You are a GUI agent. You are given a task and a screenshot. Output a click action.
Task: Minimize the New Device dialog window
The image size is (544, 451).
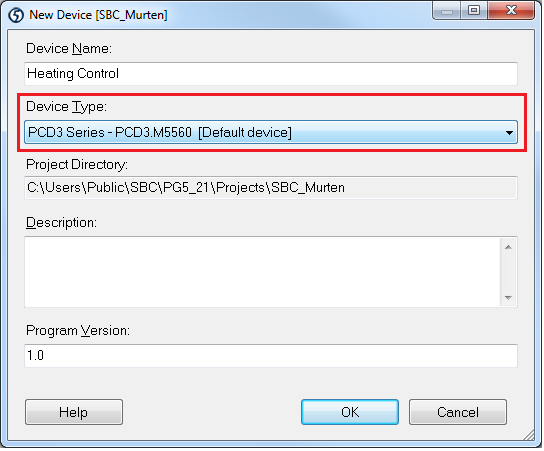pyautogui.click(x=447, y=11)
